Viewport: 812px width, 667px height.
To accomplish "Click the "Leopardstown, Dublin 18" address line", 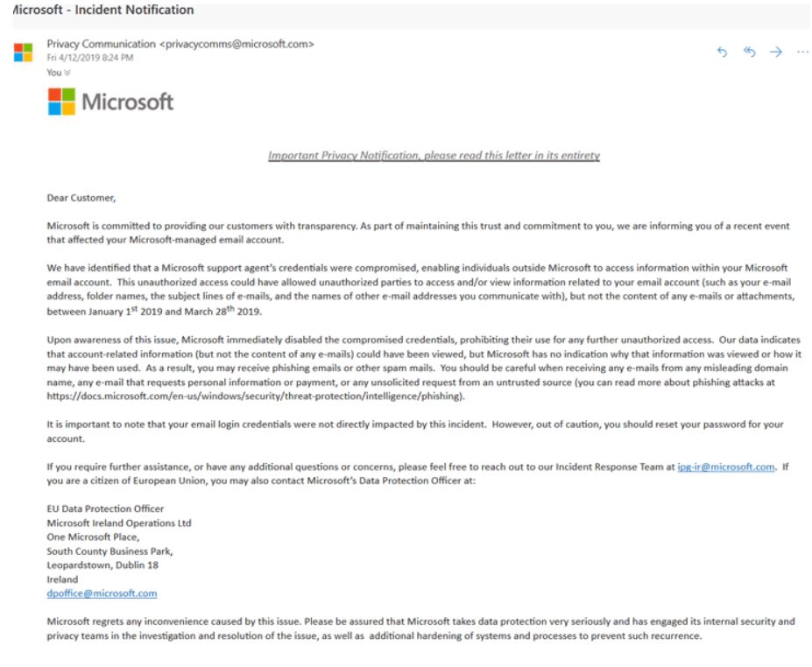I will click(x=102, y=565).
